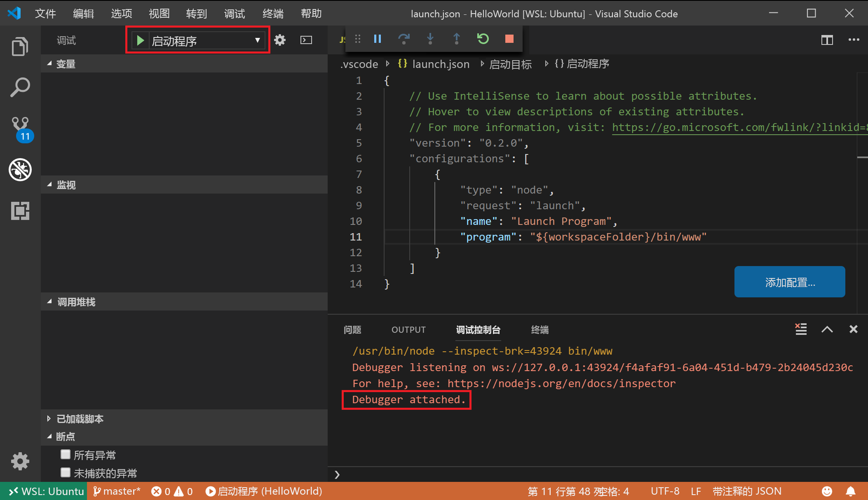Open the 选项 menu
The height and width of the screenshot is (500, 868).
click(122, 14)
